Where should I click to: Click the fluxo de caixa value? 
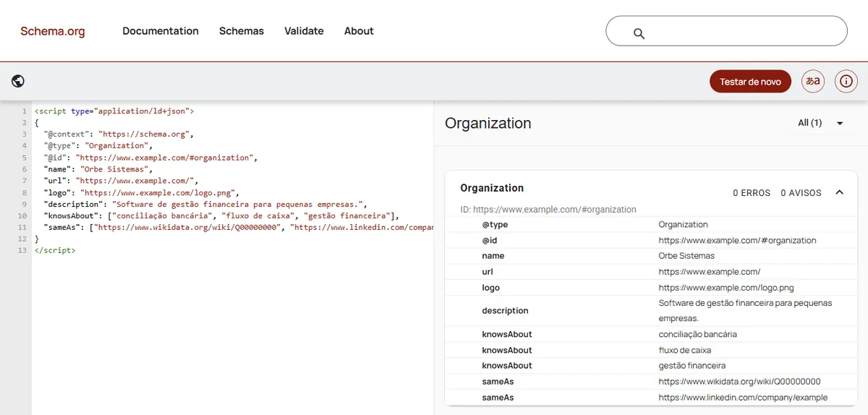(685, 350)
